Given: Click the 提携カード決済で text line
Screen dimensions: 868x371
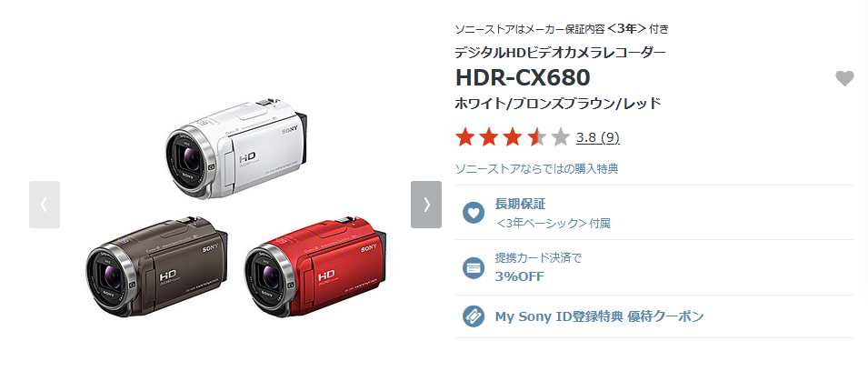Looking at the screenshot, I should click(x=538, y=258).
